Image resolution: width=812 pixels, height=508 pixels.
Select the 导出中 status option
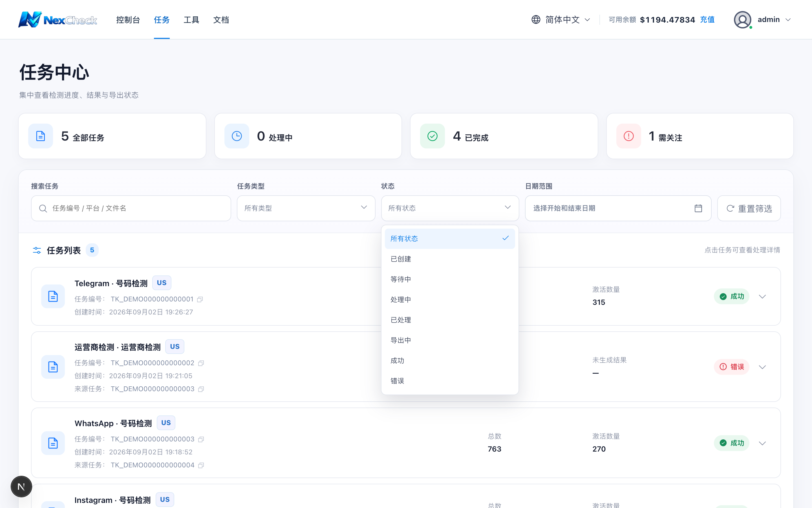(450, 340)
